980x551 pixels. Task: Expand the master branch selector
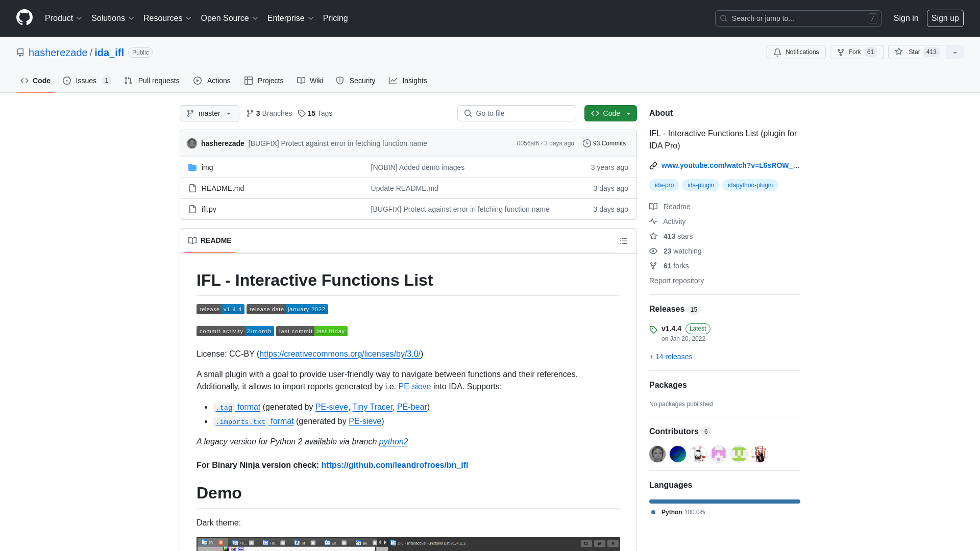pyautogui.click(x=209, y=113)
